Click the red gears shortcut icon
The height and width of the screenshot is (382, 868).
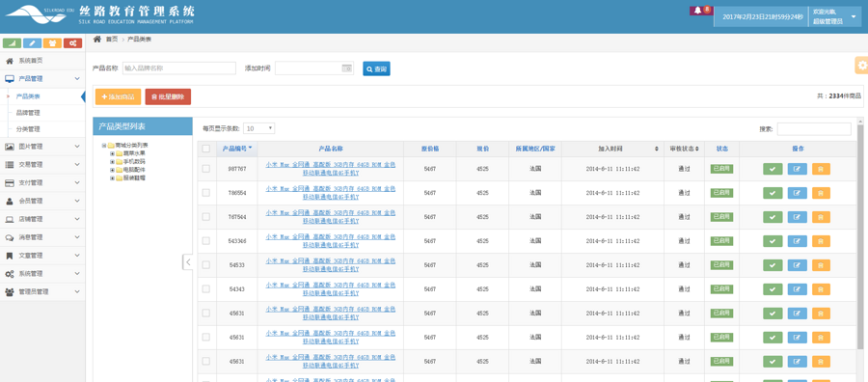(x=72, y=43)
